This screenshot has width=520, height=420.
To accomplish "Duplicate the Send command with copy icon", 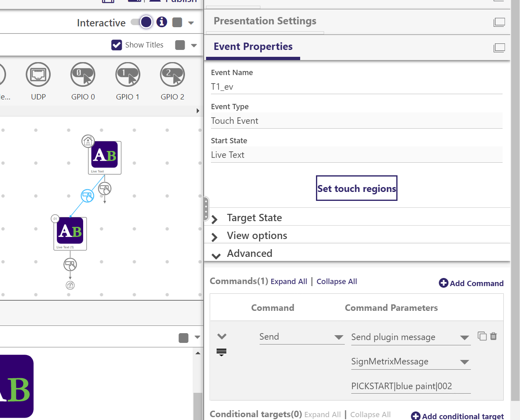I will tap(482, 336).
